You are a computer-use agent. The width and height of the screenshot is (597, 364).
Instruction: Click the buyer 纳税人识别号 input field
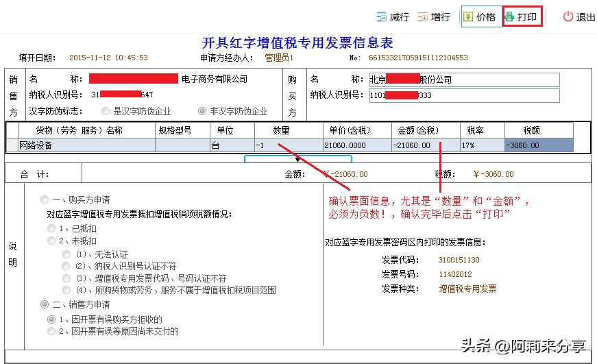click(x=465, y=95)
